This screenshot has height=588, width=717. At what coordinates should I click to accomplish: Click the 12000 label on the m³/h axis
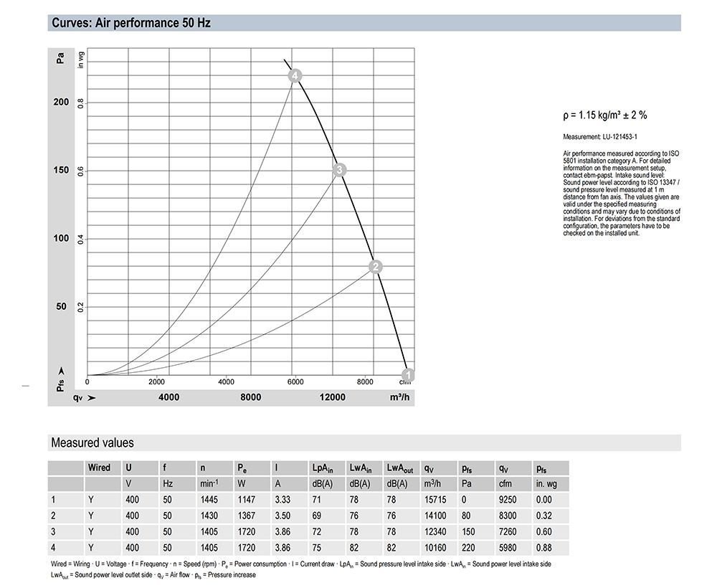[x=332, y=397]
